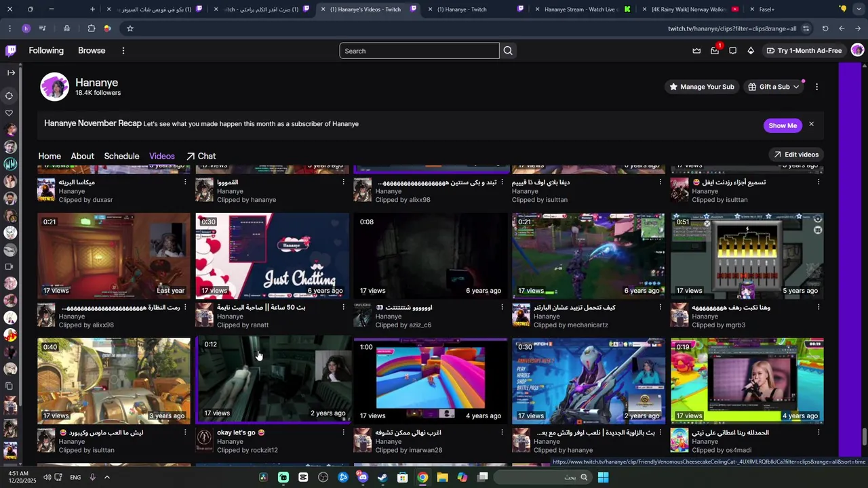Screen dimensions: 868x488
Task: Go to the Home channel tab
Action: [50, 156]
